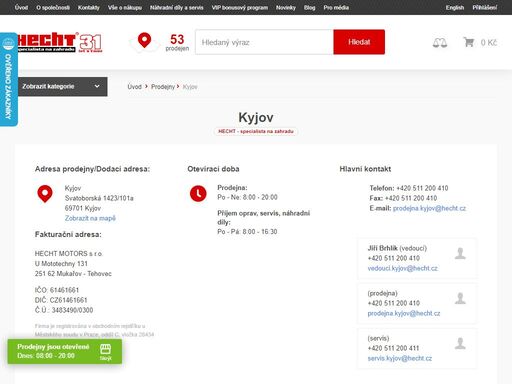This screenshot has height=384, width=512.
Task: Click the servis phone +420 511 200 411
Action: pyautogui.click(x=393, y=348)
